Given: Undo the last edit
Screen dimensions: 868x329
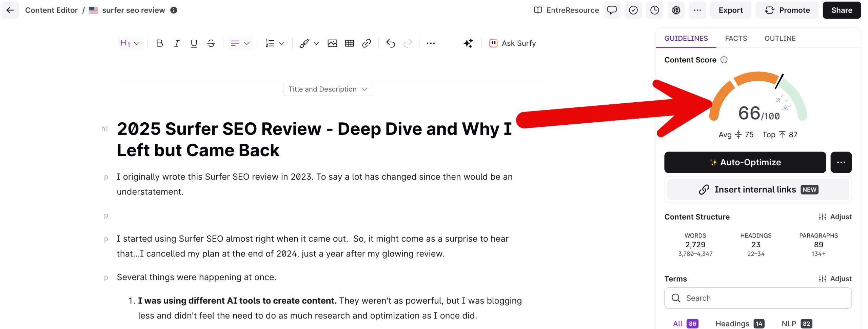Looking at the screenshot, I should (390, 43).
